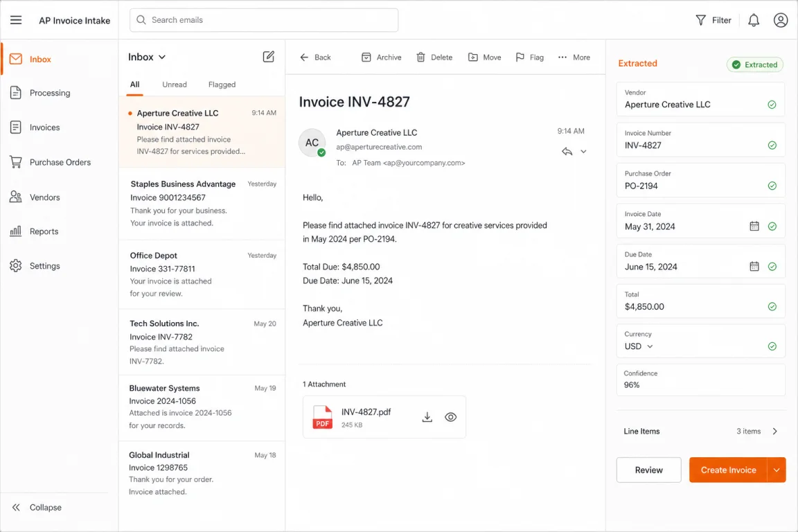Open Invoice Date calendar picker
The image size is (798, 532).
click(754, 226)
